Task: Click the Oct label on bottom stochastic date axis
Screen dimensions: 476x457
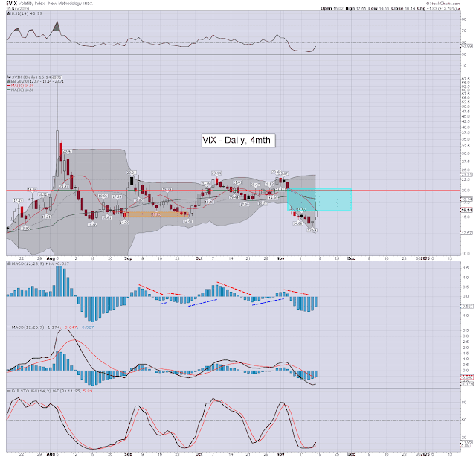Action: [199, 454]
